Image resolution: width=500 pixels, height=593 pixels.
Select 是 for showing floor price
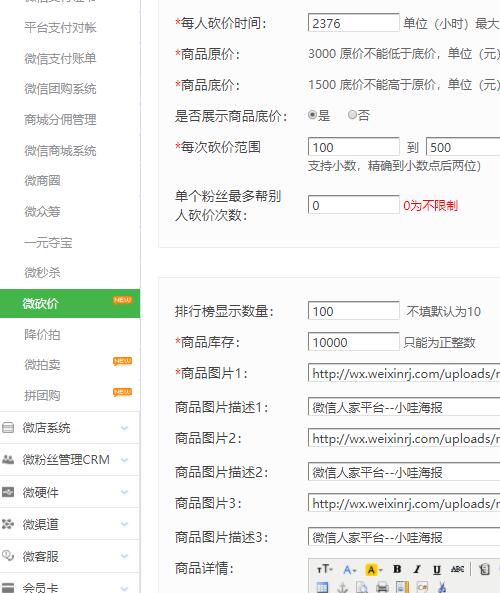(x=312, y=115)
